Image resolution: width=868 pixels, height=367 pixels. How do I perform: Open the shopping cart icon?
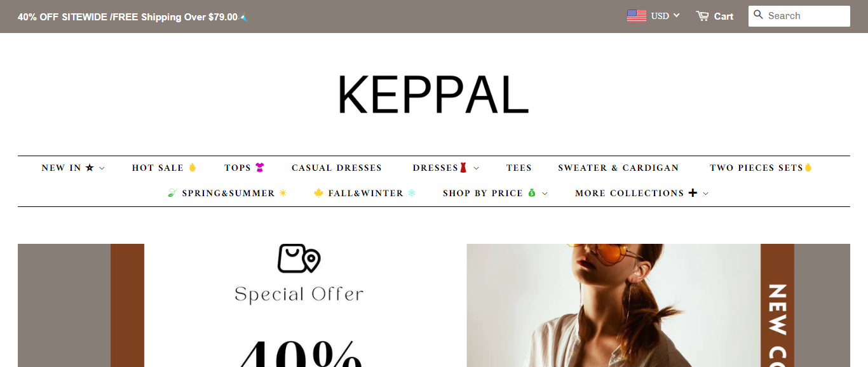(702, 16)
